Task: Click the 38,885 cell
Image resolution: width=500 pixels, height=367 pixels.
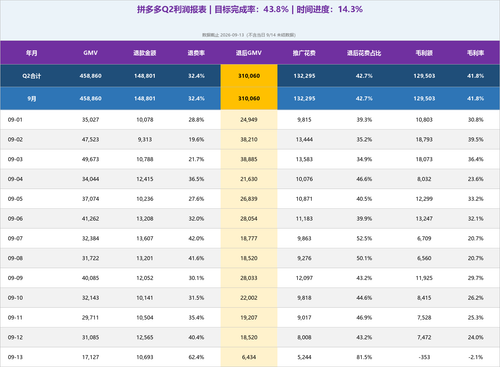Action: pos(249,159)
